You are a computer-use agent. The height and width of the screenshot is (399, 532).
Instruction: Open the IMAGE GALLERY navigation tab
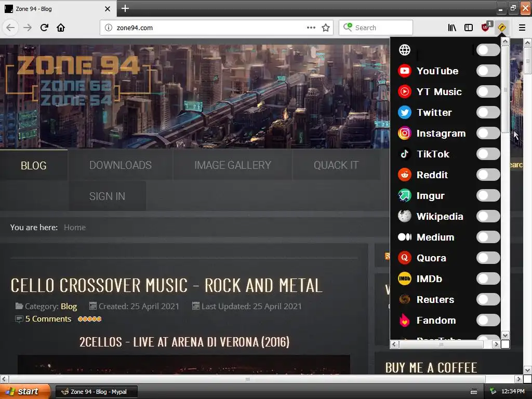click(x=233, y=165)
